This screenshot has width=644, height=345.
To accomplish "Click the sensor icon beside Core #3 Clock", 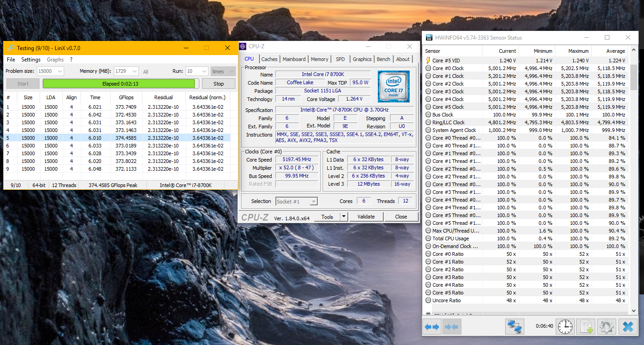I will point(428,91).
